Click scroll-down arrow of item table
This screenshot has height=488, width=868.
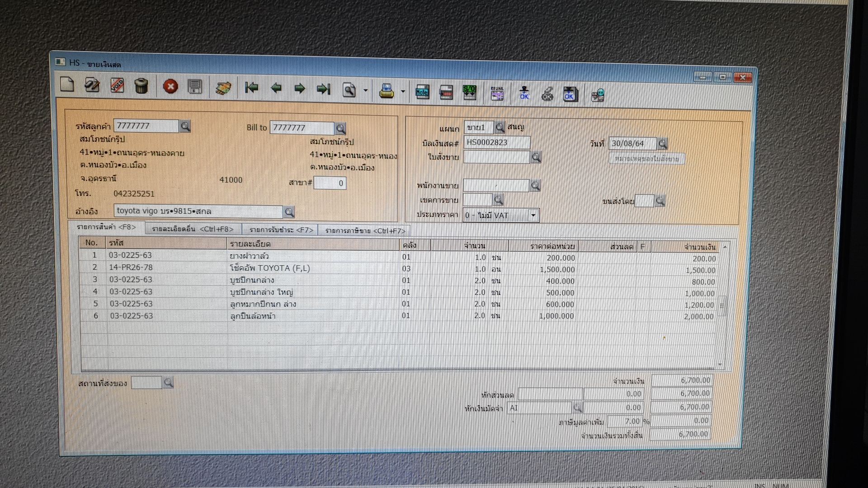(x=720, y=365)
